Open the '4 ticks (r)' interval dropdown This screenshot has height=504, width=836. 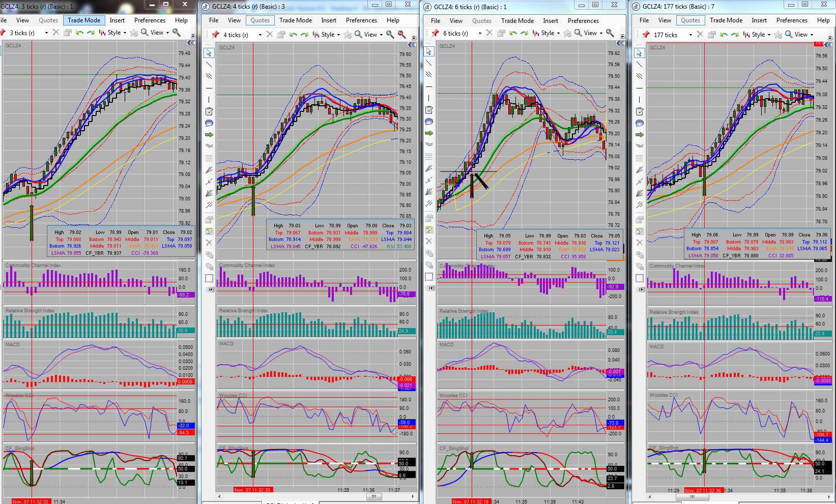pos(260,35)
